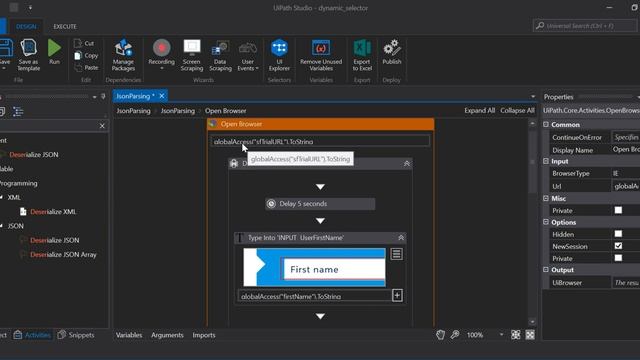Paste from the clipboard

click(87, 68)
